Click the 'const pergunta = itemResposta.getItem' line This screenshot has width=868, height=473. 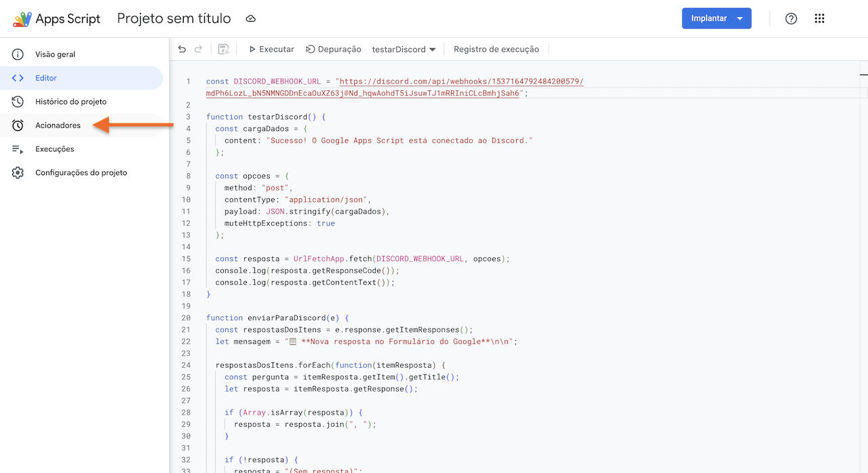[x=342, y=377]
